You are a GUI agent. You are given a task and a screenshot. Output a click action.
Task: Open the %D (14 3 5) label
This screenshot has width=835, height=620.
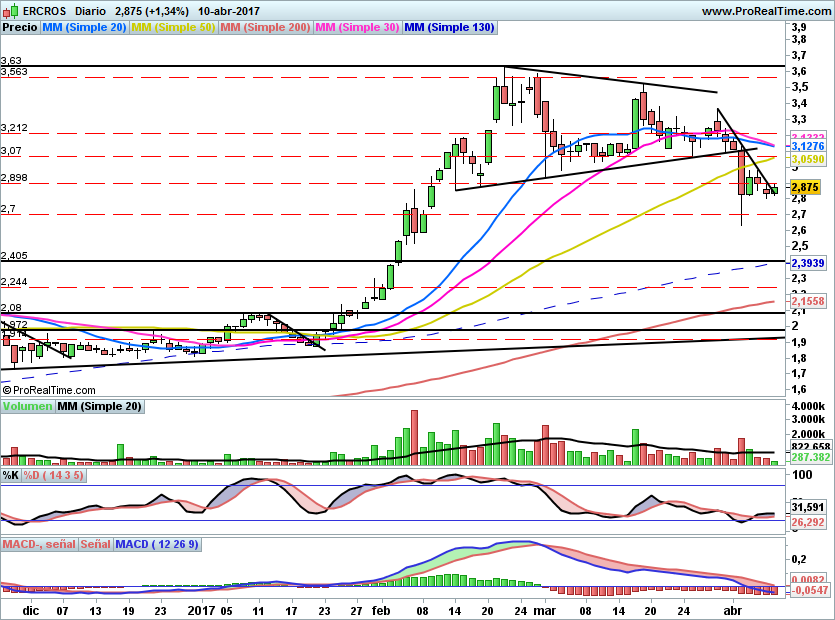pos(53,475)
